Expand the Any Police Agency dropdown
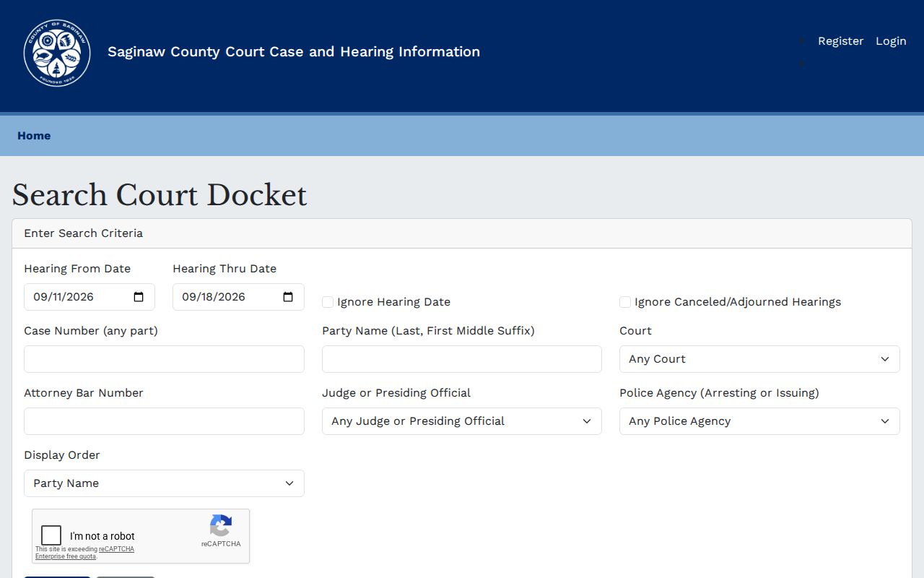The height and width of the screenshot is (578, 924). [x=759, y=421]
